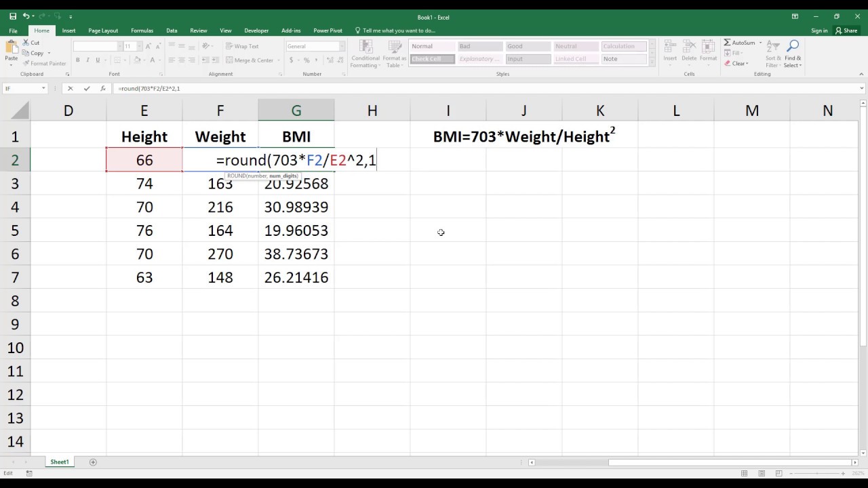Toggle Italic formatting
Viewport: 868px width, 488px height.
(87, 60)
